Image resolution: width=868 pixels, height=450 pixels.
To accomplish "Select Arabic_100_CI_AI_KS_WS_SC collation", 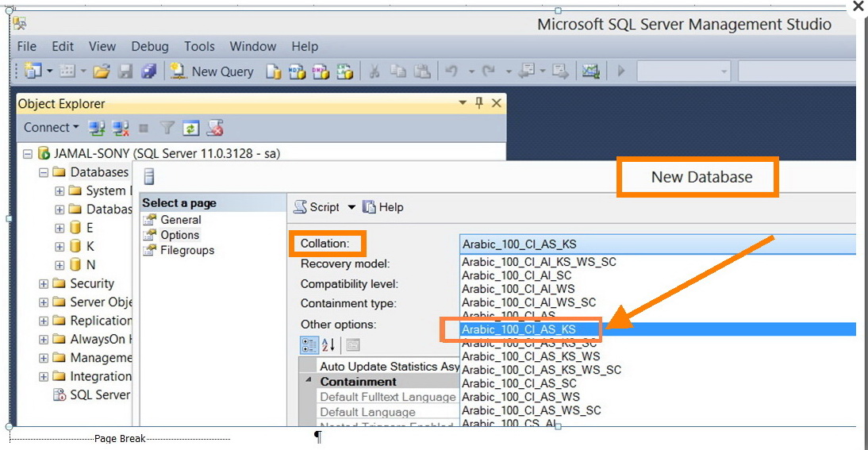I will pos(539,262).
